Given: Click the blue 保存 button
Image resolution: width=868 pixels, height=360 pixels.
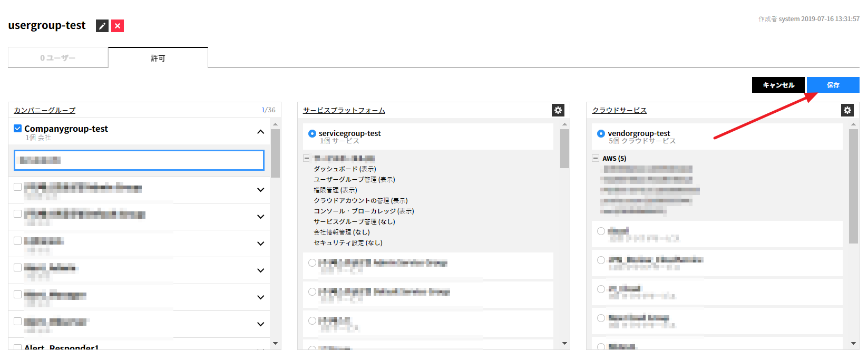Looking at the screenshot, I should coord(833,85).
